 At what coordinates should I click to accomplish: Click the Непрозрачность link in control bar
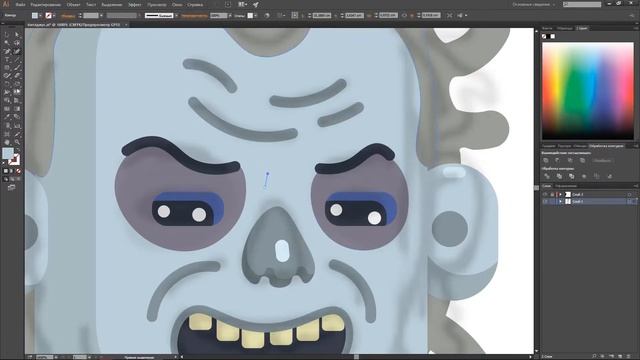click(x=194, y=16)
